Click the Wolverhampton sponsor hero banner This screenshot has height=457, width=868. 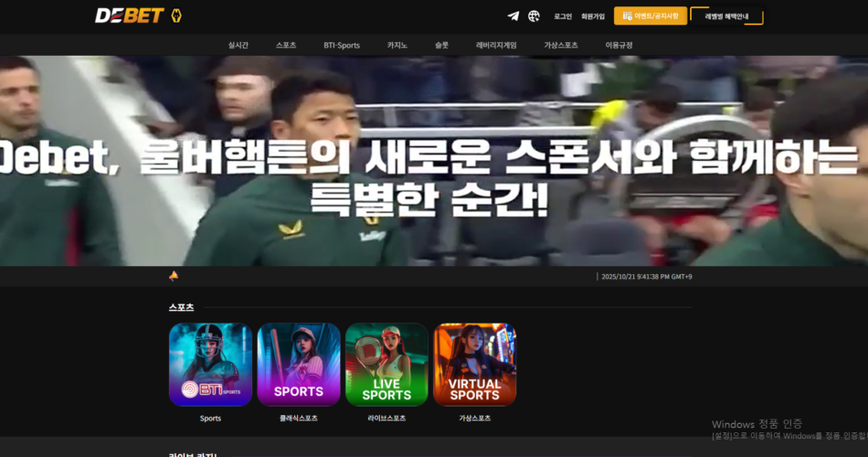(434, 161)
